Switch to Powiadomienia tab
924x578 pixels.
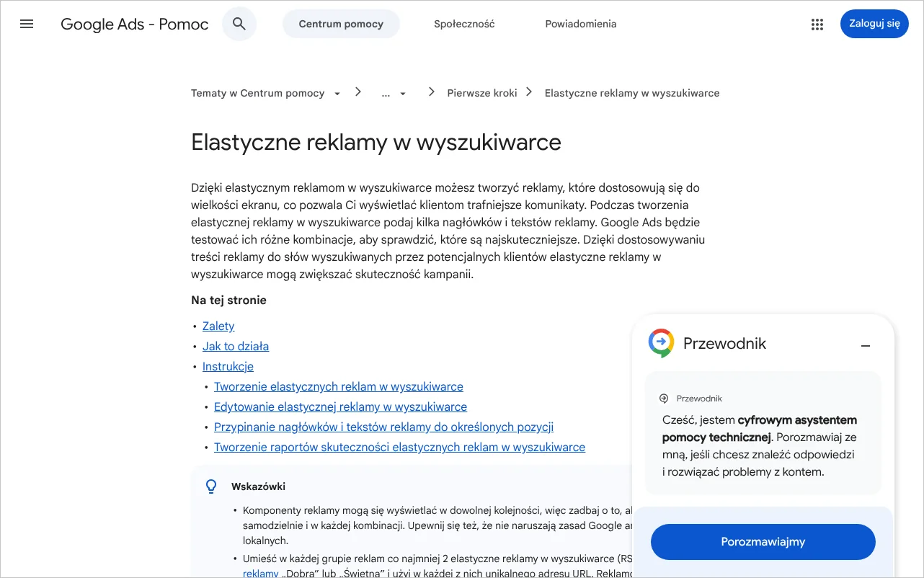click(581, 24)
